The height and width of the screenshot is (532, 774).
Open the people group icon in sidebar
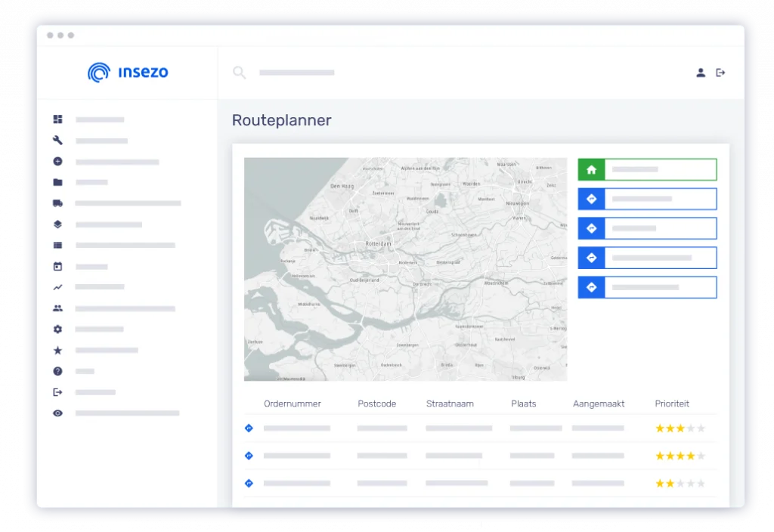point(57,308)
